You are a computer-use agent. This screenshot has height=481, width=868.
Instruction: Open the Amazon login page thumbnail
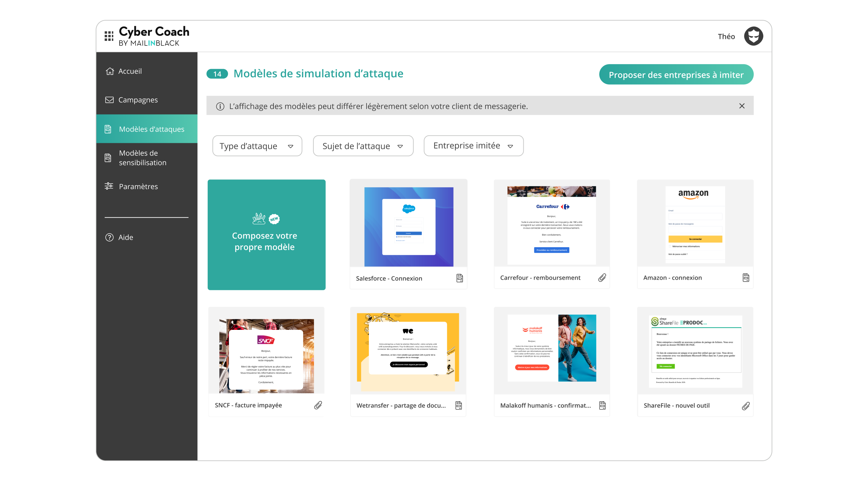coord(695,224)
